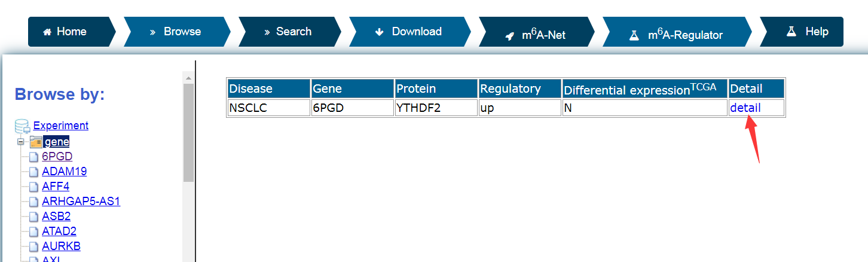Click the Home house icon
Screen dimensions: 868x262
coord(47,32)
